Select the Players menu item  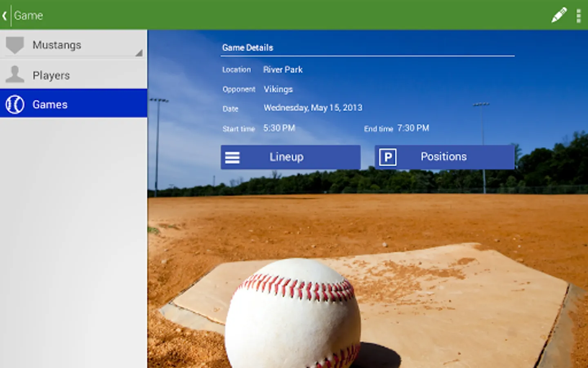(x=73, y=75)
